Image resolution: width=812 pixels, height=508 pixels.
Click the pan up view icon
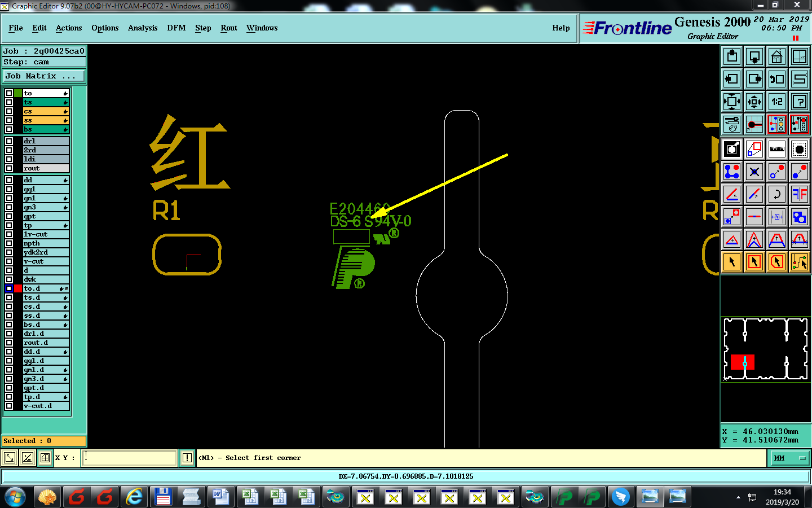tap(732, 56)
